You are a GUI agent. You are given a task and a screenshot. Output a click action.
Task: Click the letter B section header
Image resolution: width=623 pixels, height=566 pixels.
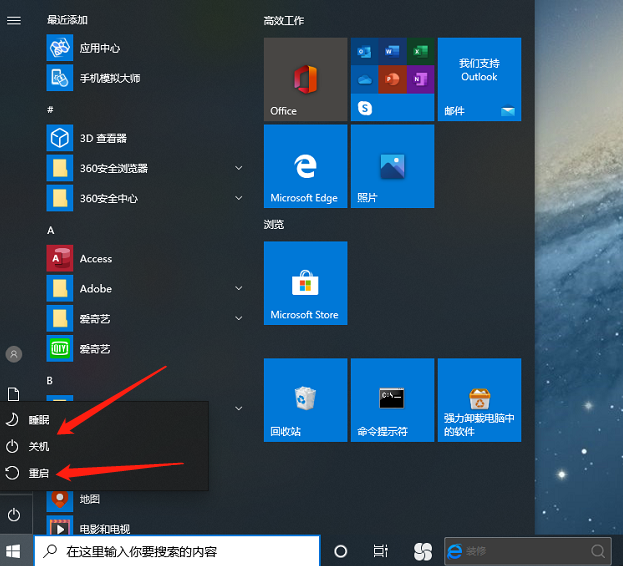point(50,381)
